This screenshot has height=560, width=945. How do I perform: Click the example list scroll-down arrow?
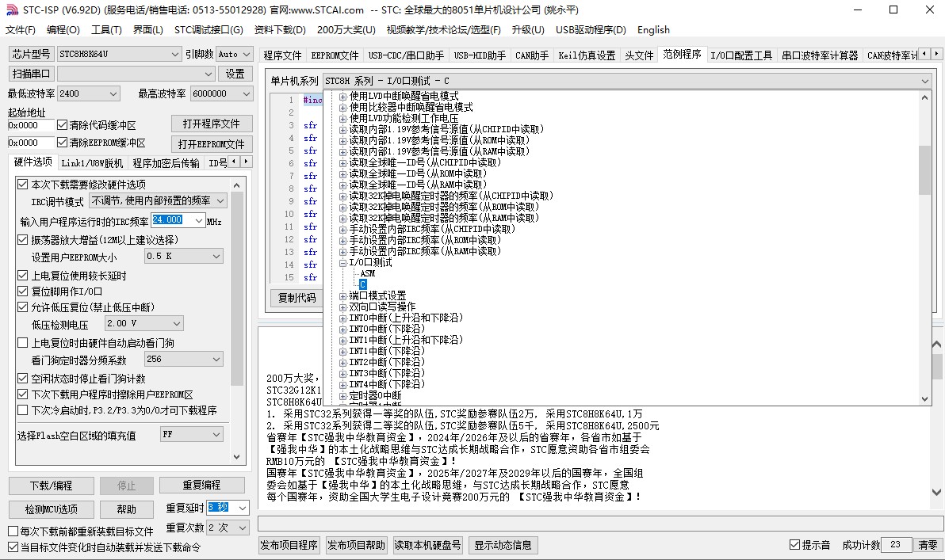pyautogui.click(x=924, y=399)
